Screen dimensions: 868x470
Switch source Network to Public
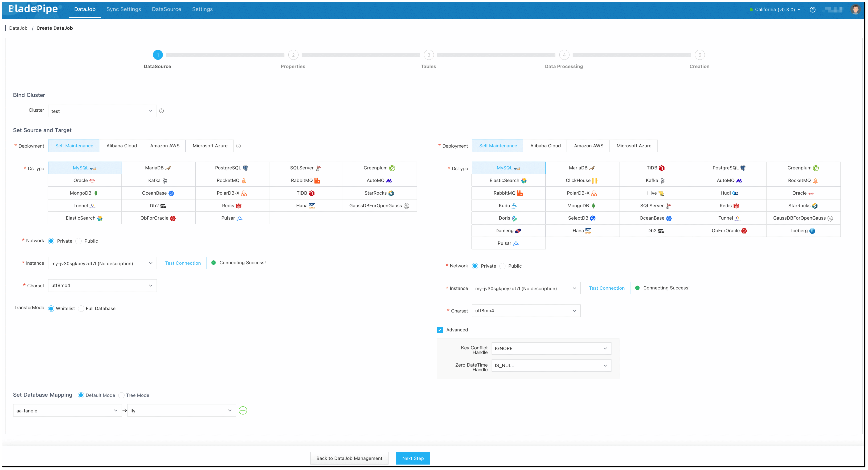pyautogui.click(x=78, y=241)
